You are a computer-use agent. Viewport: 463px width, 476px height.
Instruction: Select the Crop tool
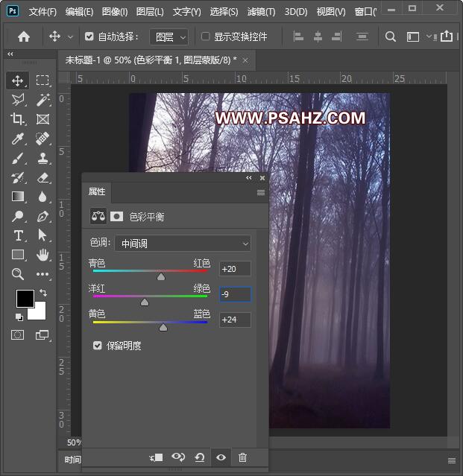pyautogui.click(x=18, y=119)
